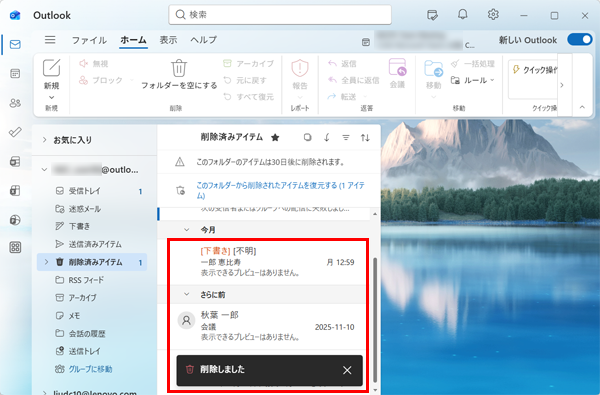The width and height of the screenshot is (600, 395).
Task: Open the アーカイブ folder in folder list
Action: pos(92,297)
